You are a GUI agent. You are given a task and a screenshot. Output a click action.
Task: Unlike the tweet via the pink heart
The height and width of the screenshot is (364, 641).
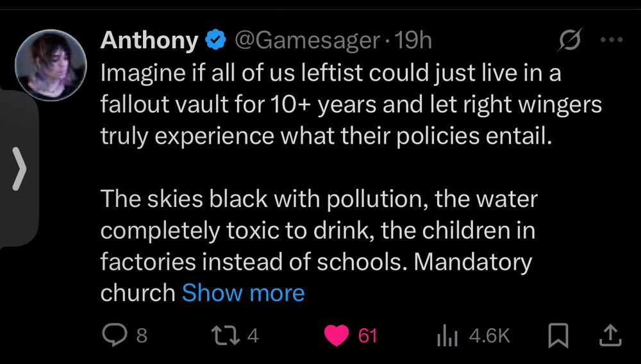pos(337,335)
